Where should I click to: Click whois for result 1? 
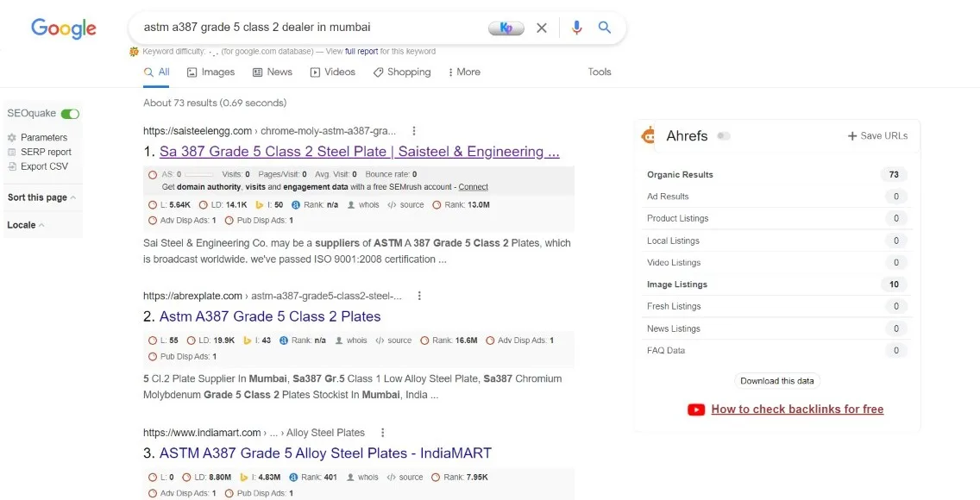(x=363, y=205)
